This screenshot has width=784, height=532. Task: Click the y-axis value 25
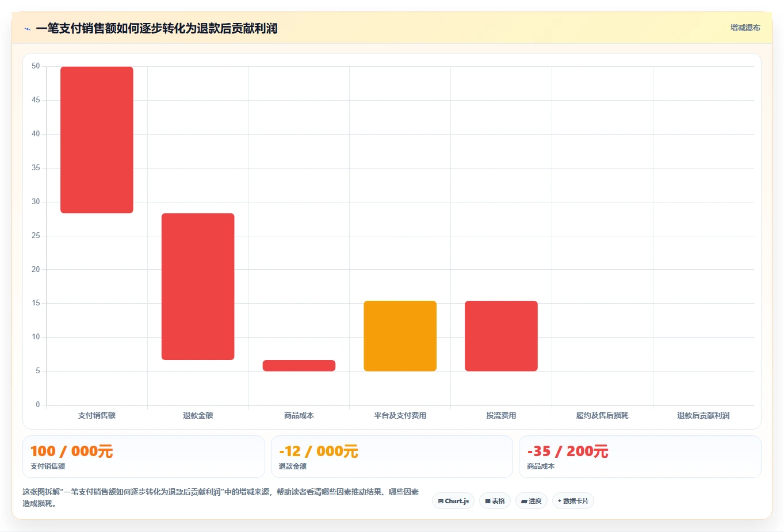click(36, 236)
